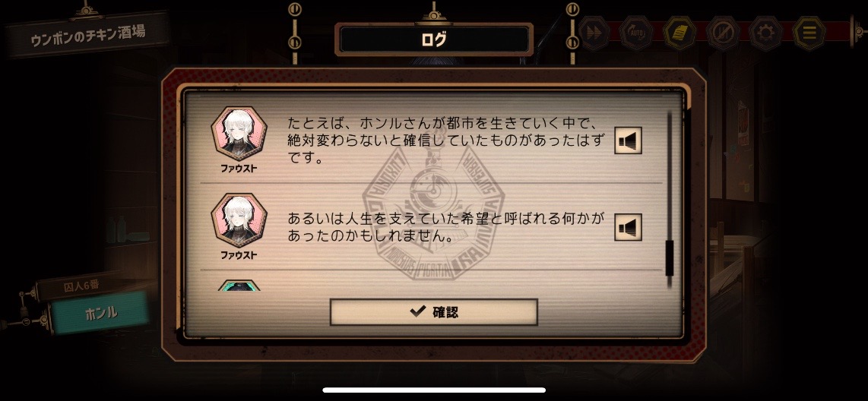The height and width of the screenshot is (401, 868).
Task: Confirm with the 確認 button
Action: (433, 311)
